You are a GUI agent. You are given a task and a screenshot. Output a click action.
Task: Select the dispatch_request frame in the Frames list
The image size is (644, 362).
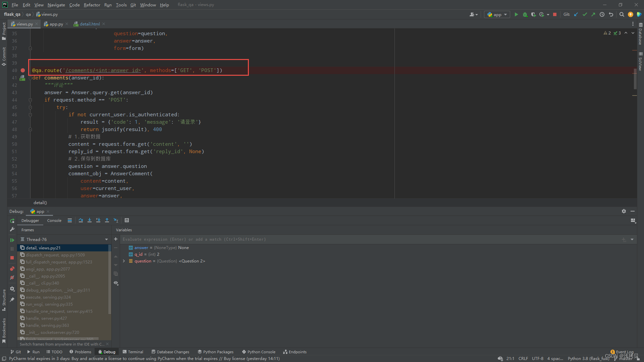(x=56, y=255)
